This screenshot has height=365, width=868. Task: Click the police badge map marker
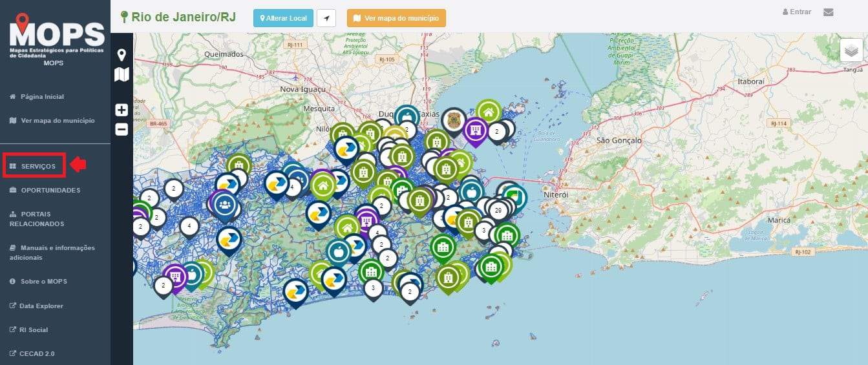pyautogui.click(x=454, y=121)
